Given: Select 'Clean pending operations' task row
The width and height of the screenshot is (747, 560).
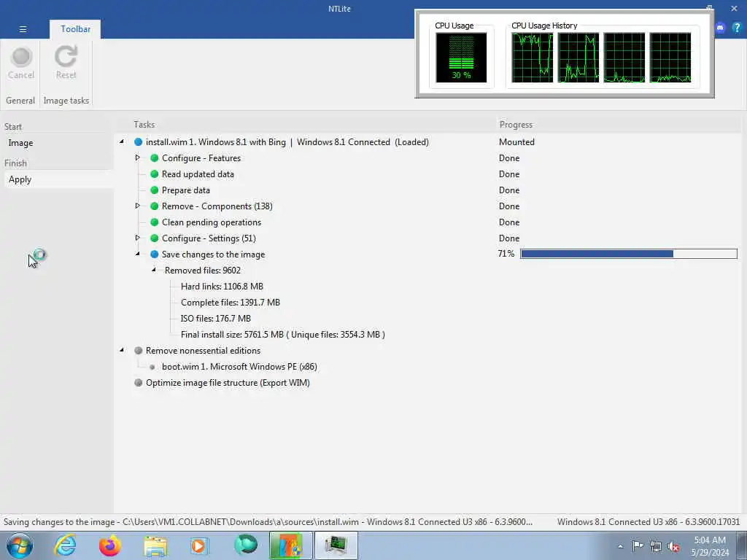Looking at the screenshot, I should (212, 222).
